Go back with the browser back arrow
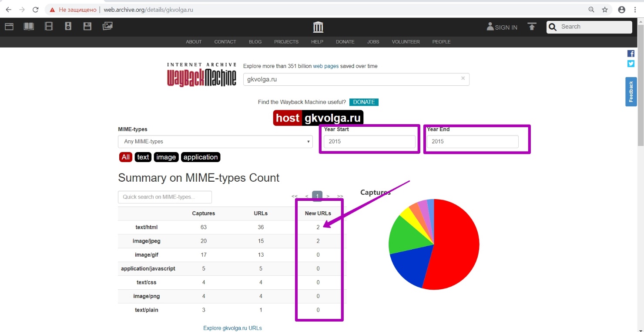Screen dimensions: 644x332 pyautogui.click(x=8, y=10)
